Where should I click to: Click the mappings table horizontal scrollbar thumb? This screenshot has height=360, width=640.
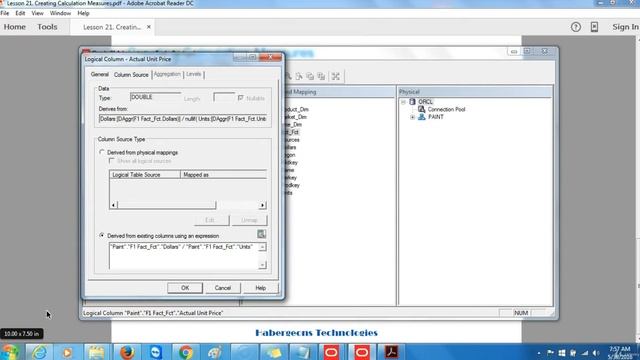[167, 205]
